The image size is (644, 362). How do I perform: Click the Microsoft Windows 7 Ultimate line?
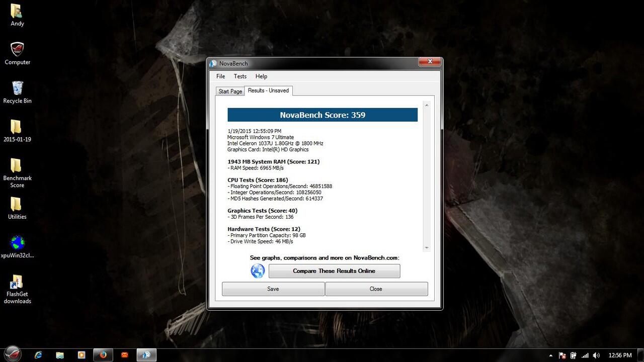[261, 137]
